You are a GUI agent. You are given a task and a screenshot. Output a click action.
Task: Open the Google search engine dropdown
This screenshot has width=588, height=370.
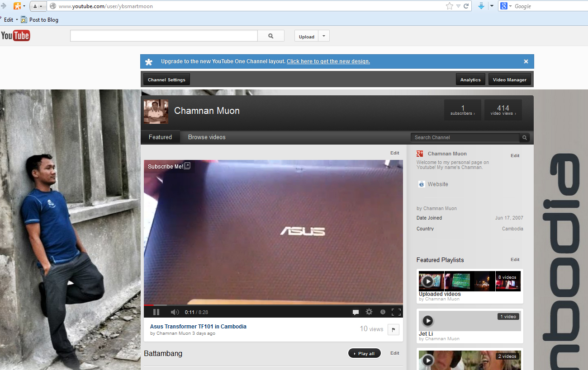tap(506, 6)
